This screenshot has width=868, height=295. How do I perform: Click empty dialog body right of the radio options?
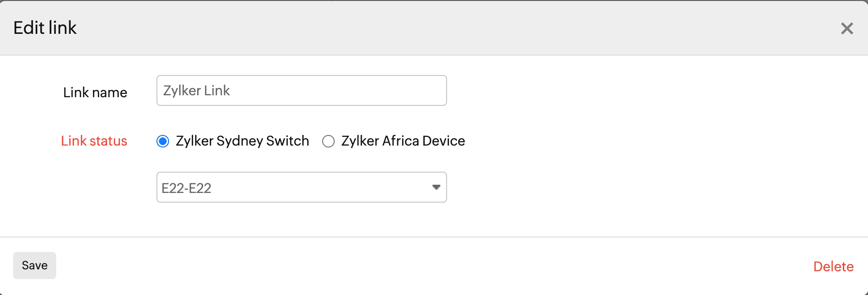pyautogui.click(x=654, y=141)
